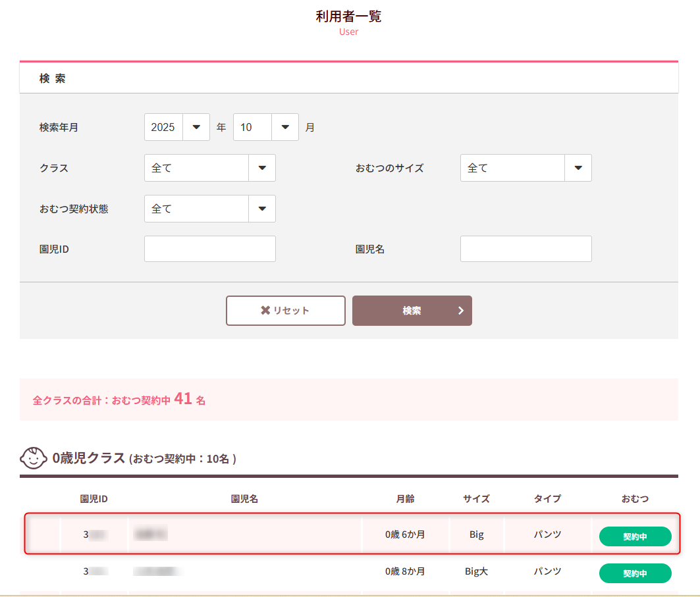Image resolution: width=700 pixels, height=597 pixels.
Task: Click inside the 園児ID input field
Action: (x=209, y=248)
